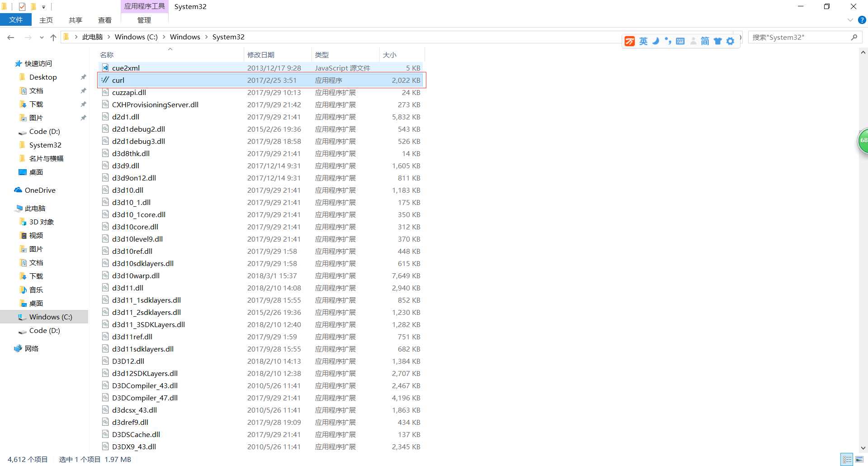
Task: Open the Customize Quick Access Toolbar dropdown
Action: [x=43, y=7]
